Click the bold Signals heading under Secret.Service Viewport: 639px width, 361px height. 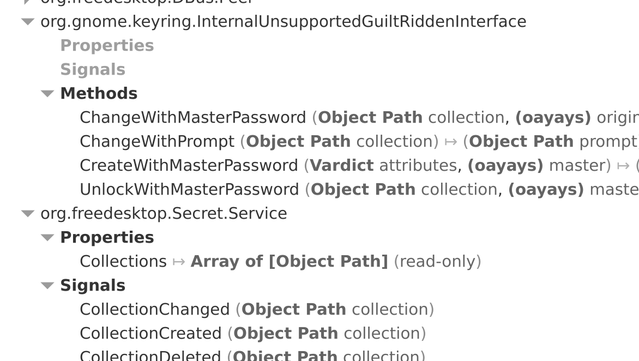[x=93, y=285]
